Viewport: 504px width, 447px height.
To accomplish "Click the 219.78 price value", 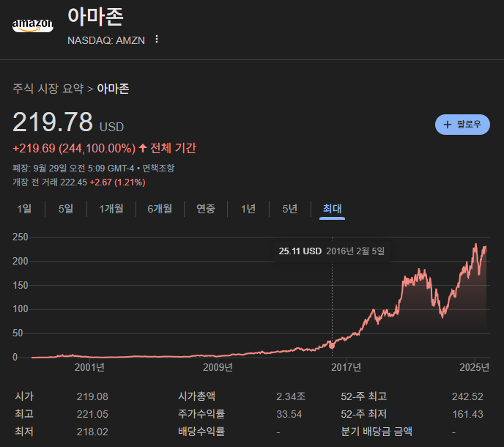I will pos(53,122).
